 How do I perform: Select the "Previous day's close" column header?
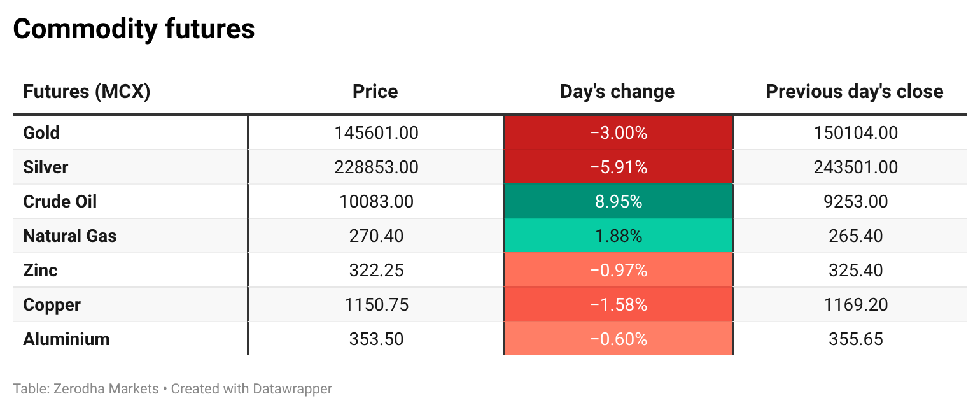[855, 92]
